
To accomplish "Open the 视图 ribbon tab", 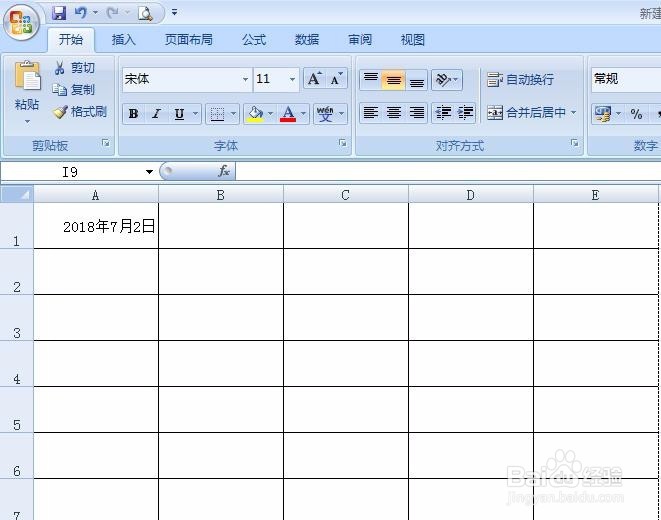I will [412, 40].
